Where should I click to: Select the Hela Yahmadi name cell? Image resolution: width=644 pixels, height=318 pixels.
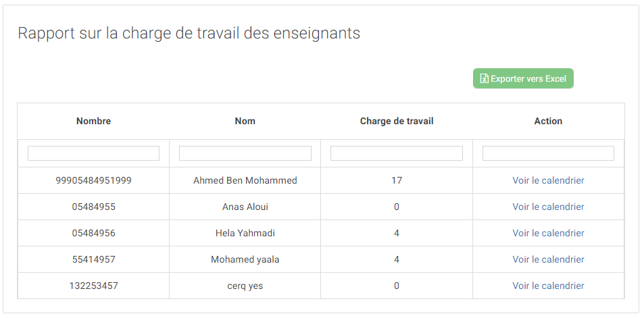coord(245,233)
